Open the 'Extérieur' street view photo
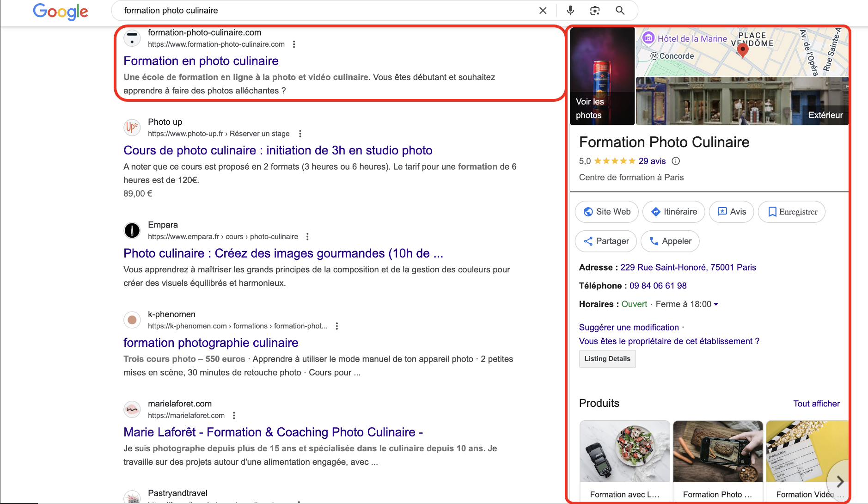Screen dimensions: 868x504 click(x=742, y=101)
